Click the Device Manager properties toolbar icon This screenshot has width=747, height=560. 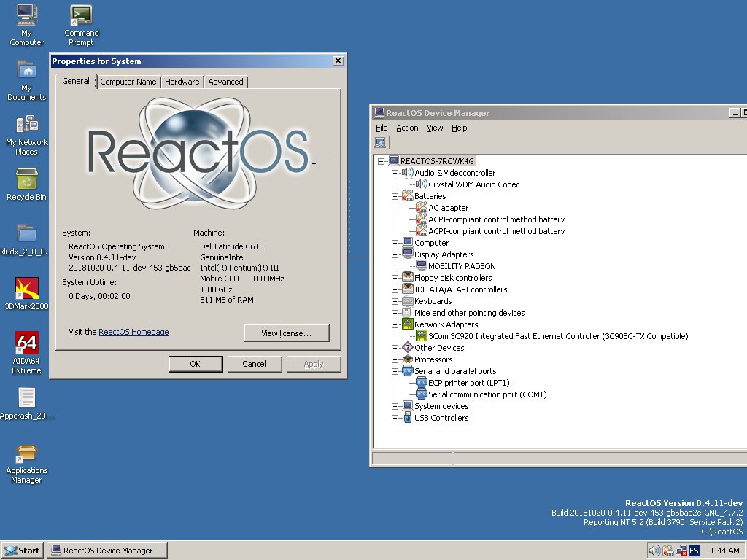point(380,142)
